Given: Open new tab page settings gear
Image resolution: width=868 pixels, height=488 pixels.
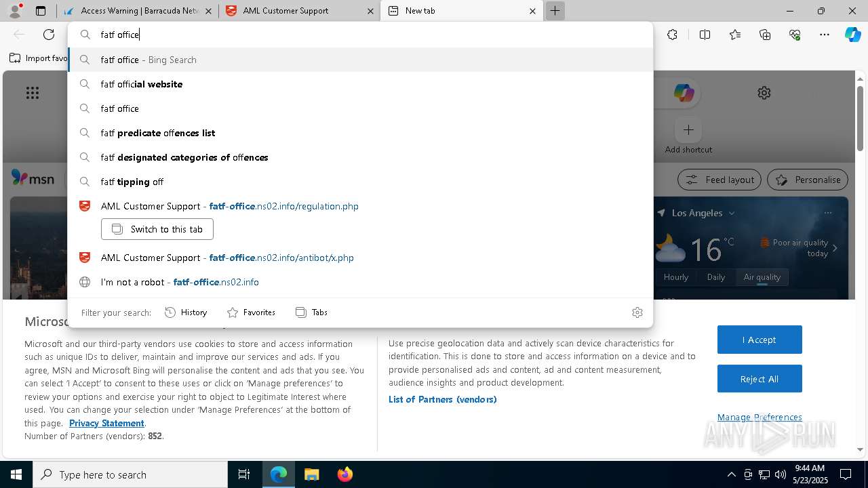Looking at the screenshot, I should pos(764,93).
